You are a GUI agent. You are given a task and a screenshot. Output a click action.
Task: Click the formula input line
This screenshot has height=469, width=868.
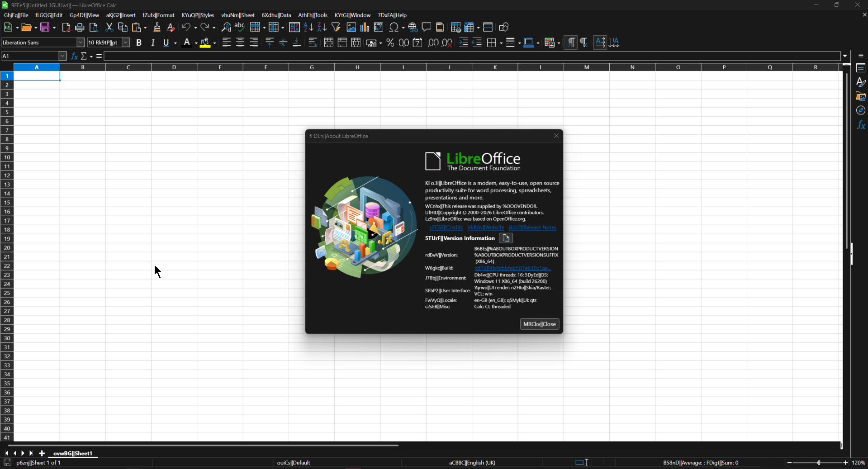[x=472, y=56]
